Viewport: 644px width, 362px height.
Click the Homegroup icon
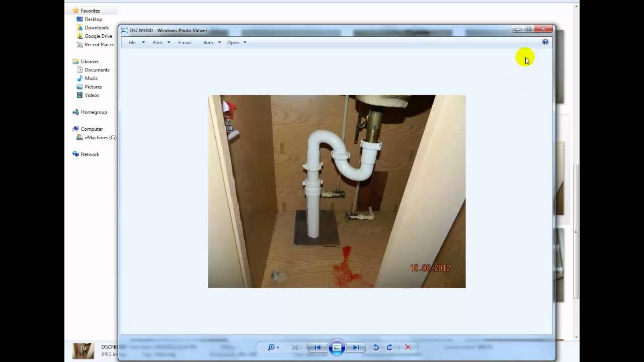[75, 112]
